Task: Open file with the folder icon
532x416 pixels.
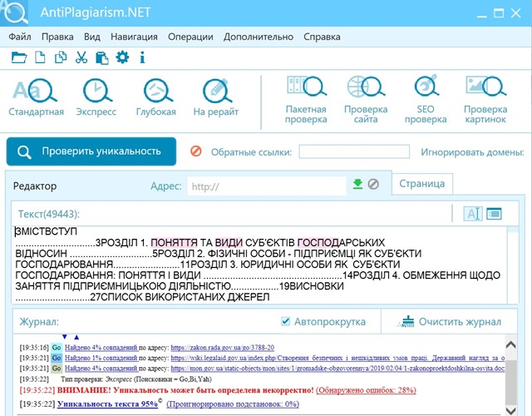Action: (x=19, y=57)
